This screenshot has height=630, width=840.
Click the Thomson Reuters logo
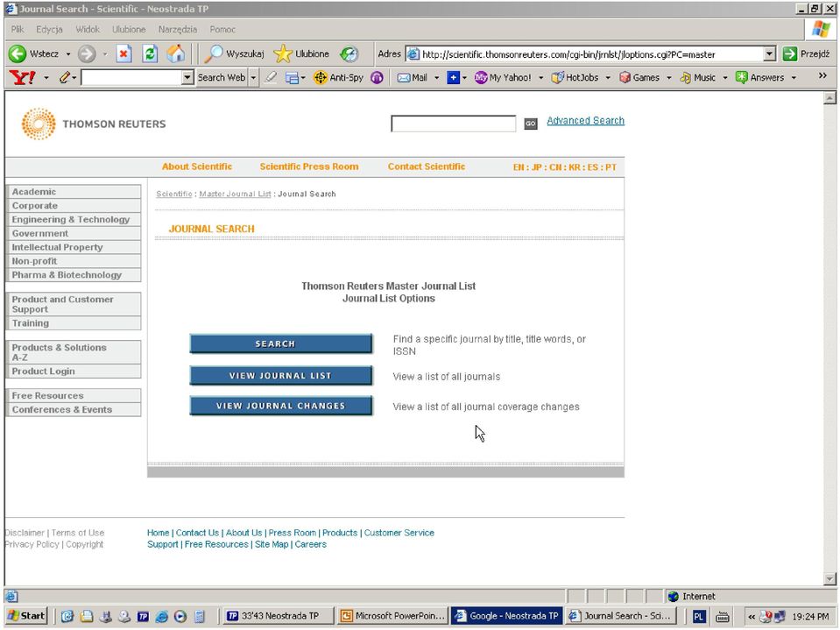[94, 124]
